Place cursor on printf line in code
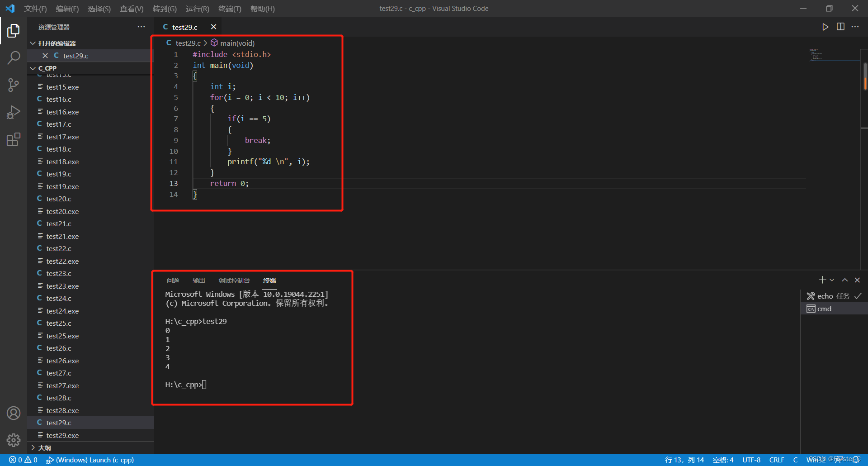This screenshot has width=868, height=466. coord(269,162)
